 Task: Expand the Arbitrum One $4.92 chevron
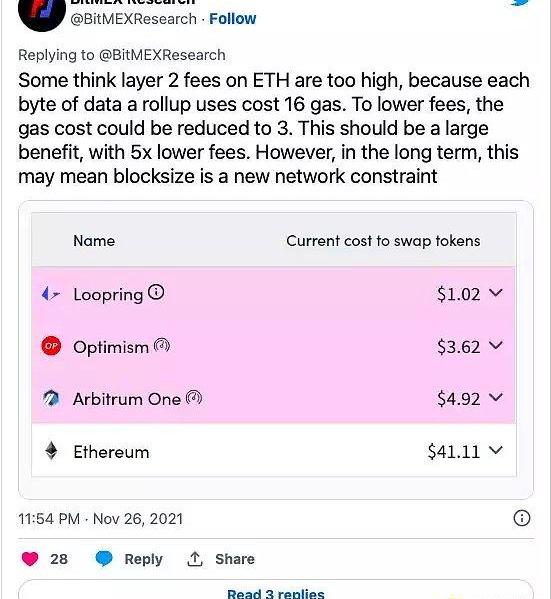(496, 398)
